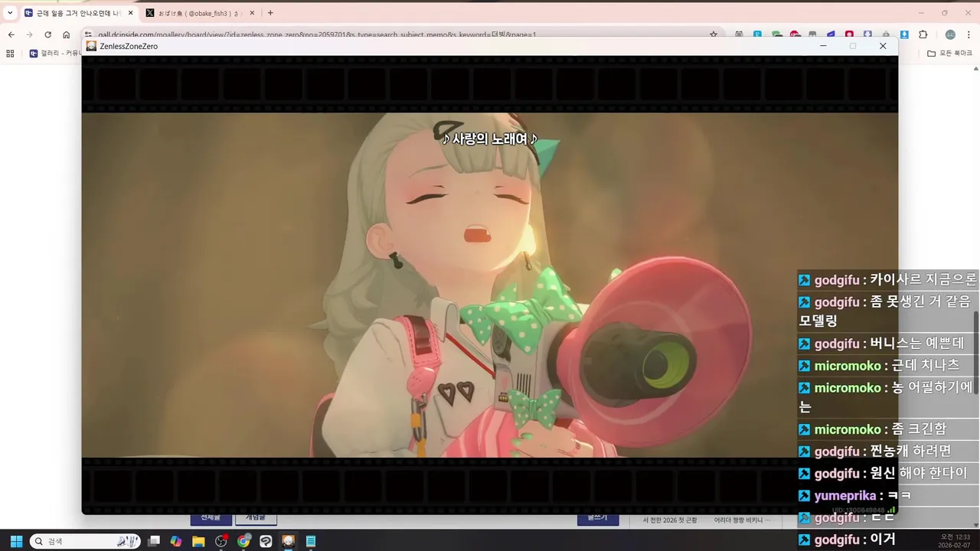Open Copilot from the taskbar
Screen dimensions: 980x551
[x=176, y=541]
